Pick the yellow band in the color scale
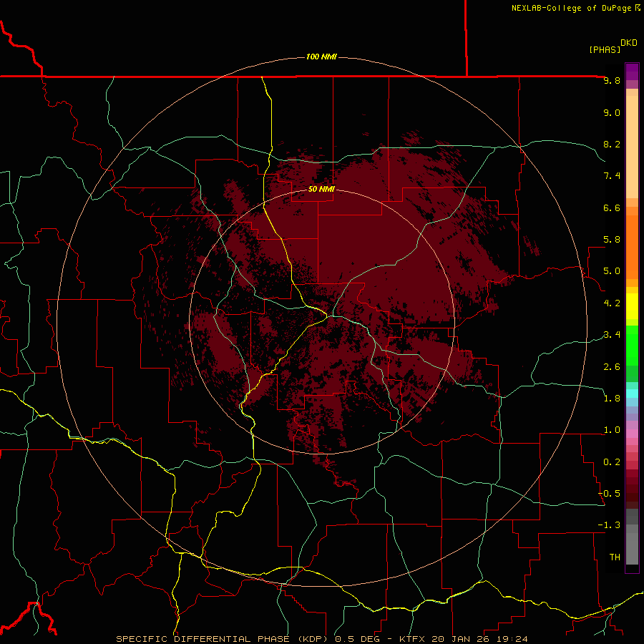The height and width of the screenshot is (644, 644). pyautogui.click(x=632, y=306)
